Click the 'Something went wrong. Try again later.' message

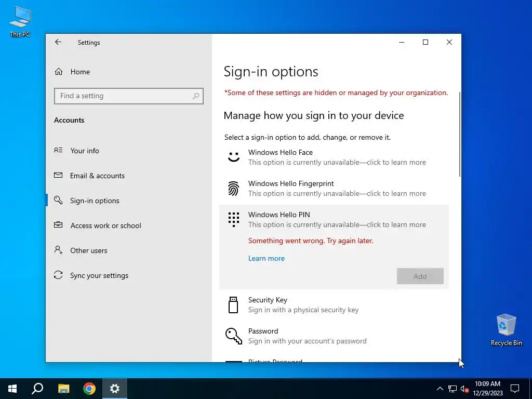tap(311, 241)
